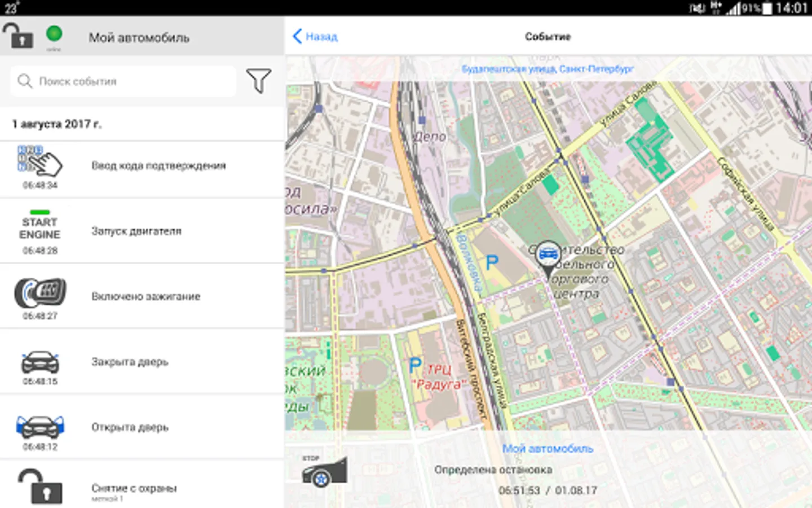Tap the 'Определена остановка' event text
Image resolution: width=812 pixels, height=508 pixels.
[x=493, y=470]
